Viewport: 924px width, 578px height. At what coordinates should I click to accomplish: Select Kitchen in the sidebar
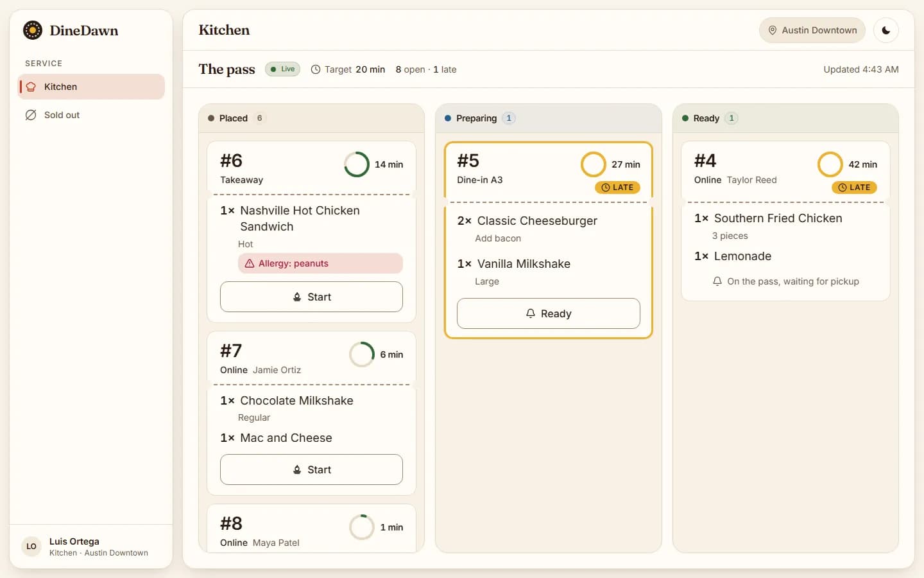(x=91, y=87)
